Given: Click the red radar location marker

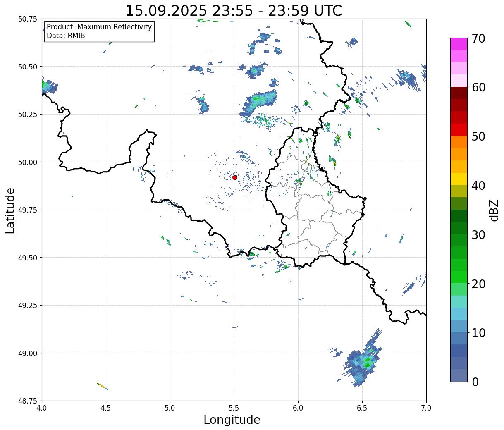Looking at the screenshot, I should 235,177.
